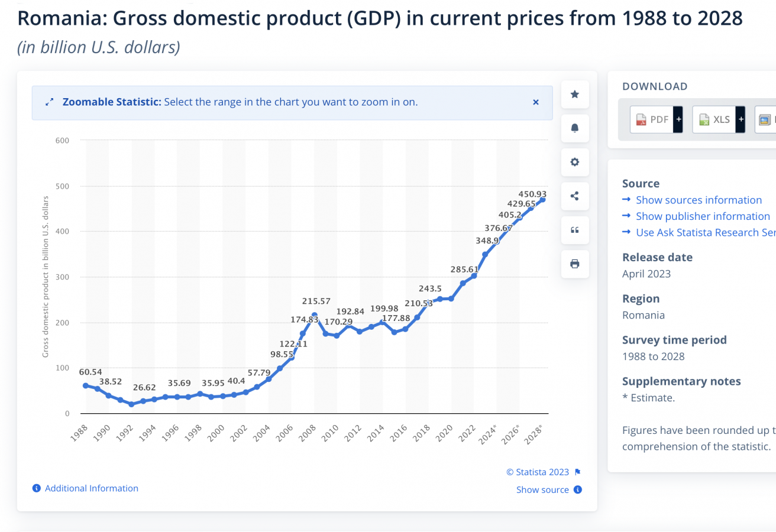Click the star favorite icon
Screen dimensions: 776x532
574,95
